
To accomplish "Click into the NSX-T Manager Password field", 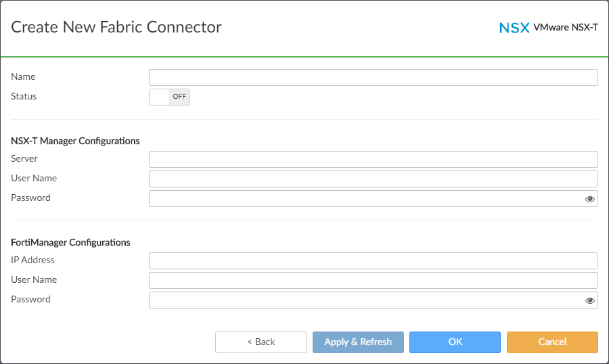I will click(x=365, y=198).
